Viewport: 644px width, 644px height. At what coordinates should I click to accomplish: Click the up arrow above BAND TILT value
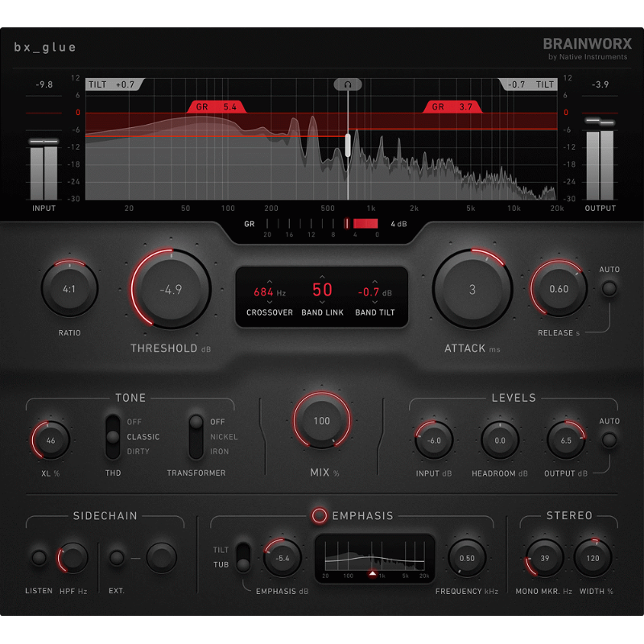374,282
